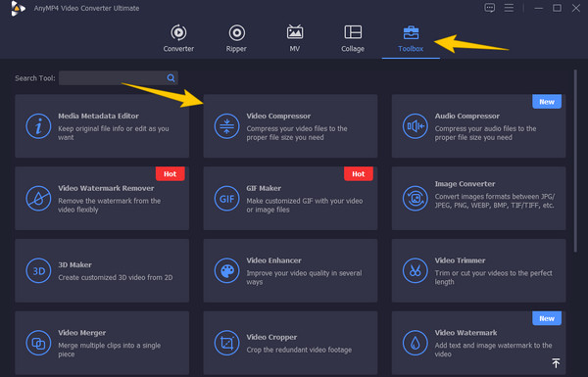Viewport: 588px width, 377px height.
Task: Open GIF Maker title text
Action: pyautogui.click(x=264, y=188)
